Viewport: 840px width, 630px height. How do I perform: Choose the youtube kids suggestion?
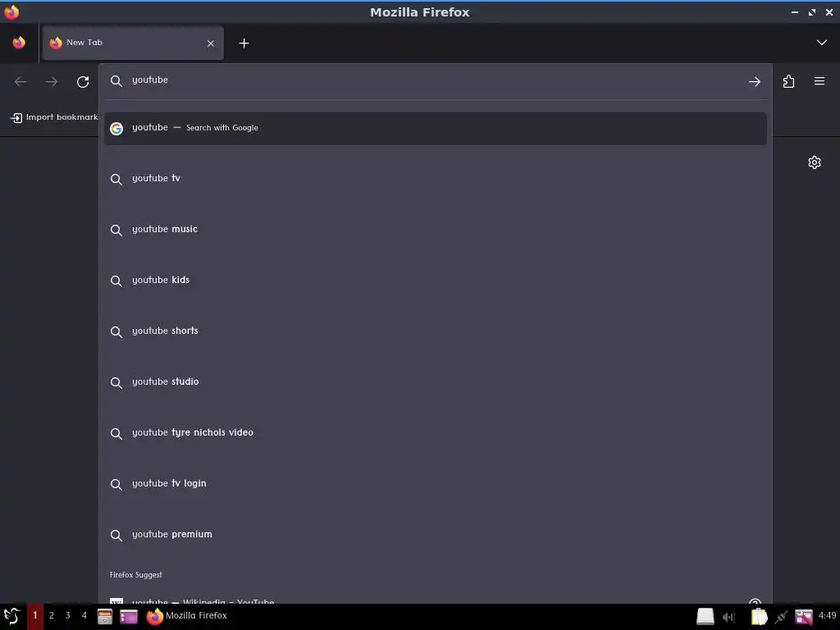click(435, 281)
